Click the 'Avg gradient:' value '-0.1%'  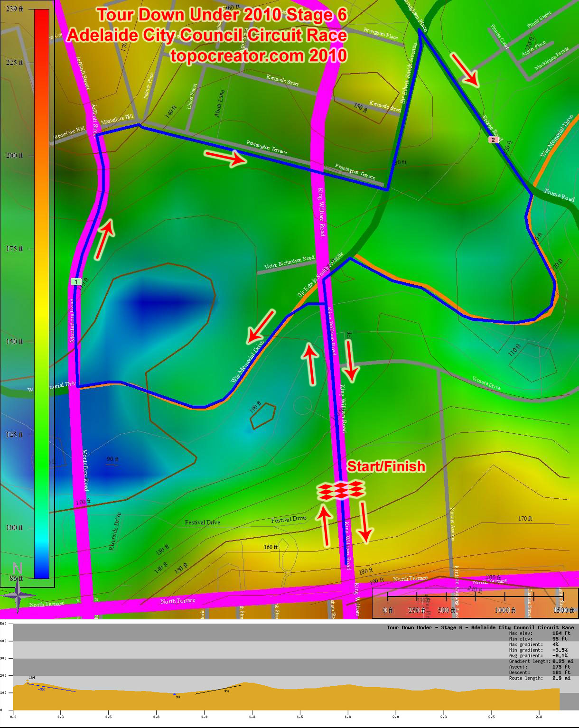560,656
